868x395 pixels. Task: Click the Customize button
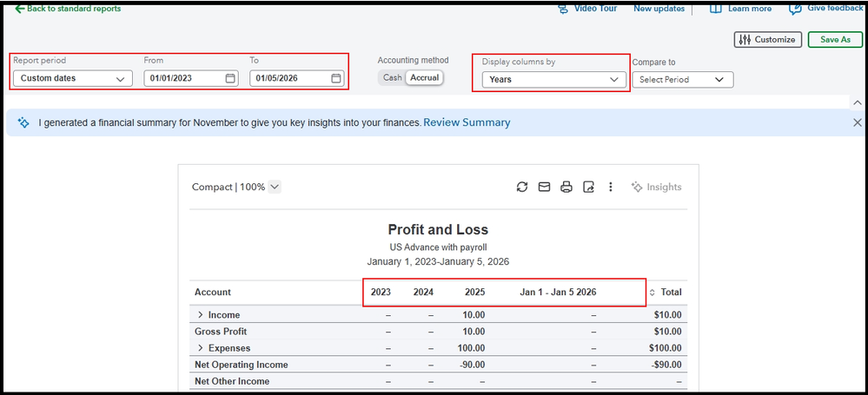[768, 39]
